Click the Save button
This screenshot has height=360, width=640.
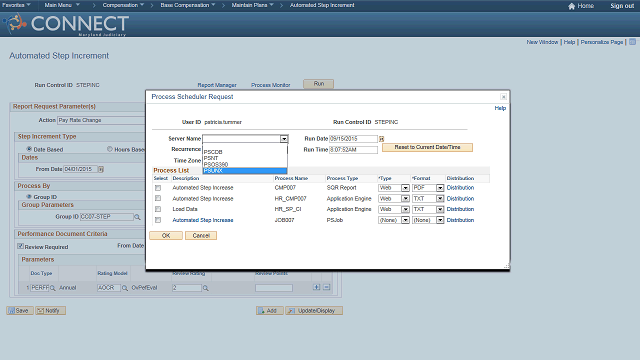click(x=20, y=311)
